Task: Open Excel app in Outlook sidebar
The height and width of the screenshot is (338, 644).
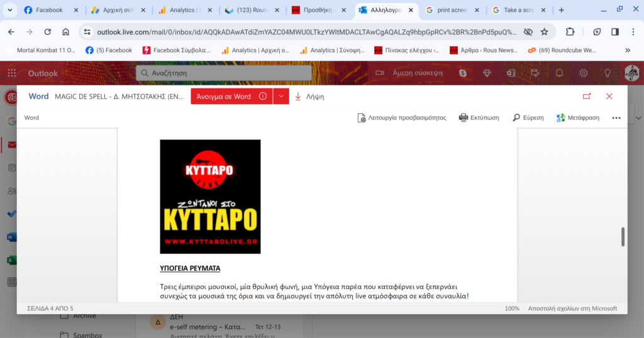Action: pos(12,260)
